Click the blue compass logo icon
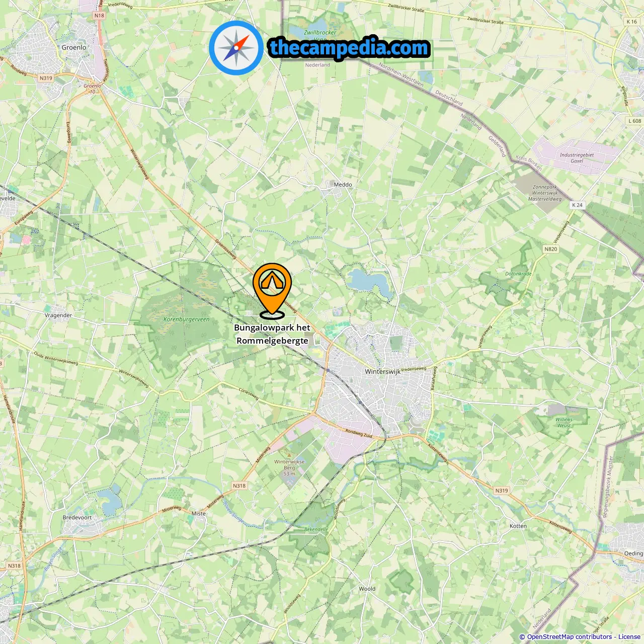This screenshot has width=644, height=644. (x=236, y=48)
